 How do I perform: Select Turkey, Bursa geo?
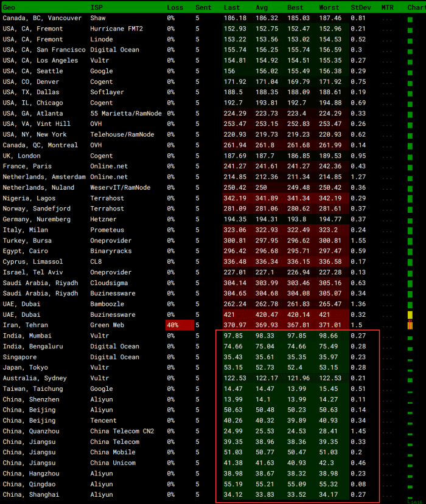[27, 240]
